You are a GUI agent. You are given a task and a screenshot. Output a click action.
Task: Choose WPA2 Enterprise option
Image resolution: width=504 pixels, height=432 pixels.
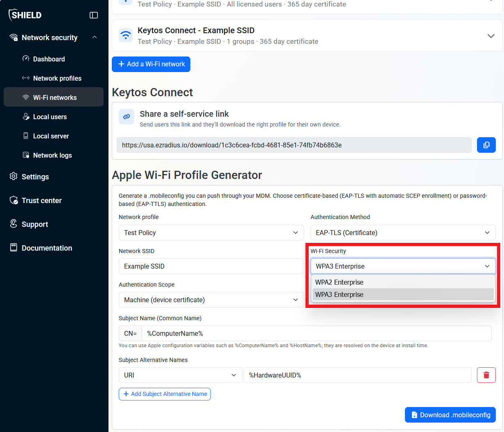click(x=403, y=282)
